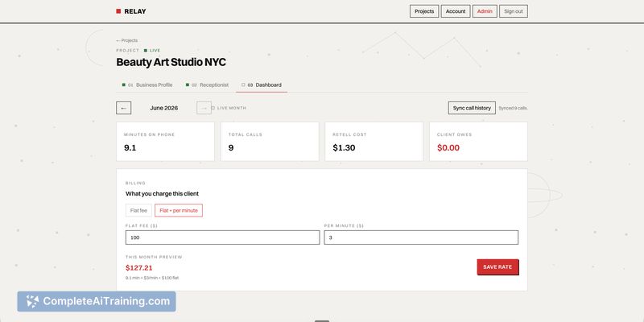
Task: Click the Minutes on Phone 9.1 value
Action: [x=130, y=148]
